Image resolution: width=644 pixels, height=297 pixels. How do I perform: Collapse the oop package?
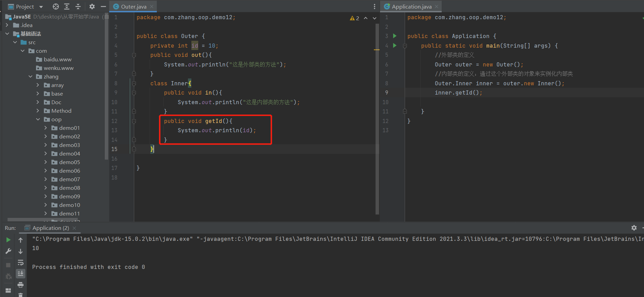pyautogui.click(x=38, y=119)
